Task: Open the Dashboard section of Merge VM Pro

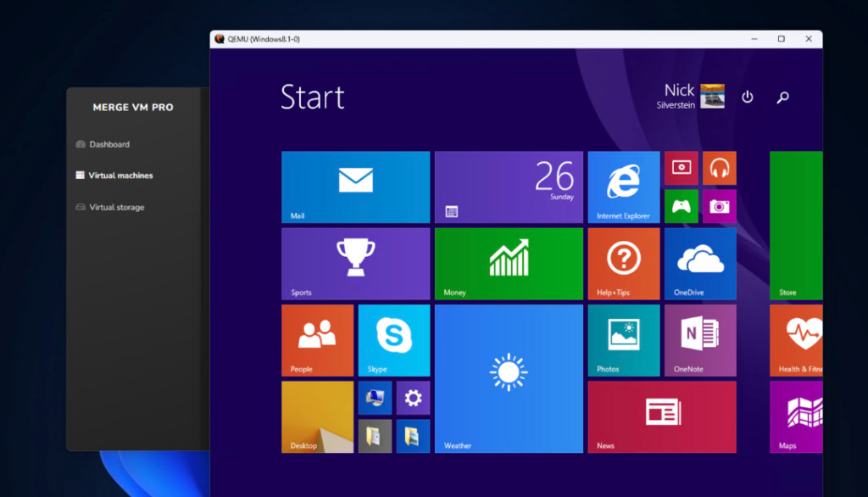Action: pos(111,144)
